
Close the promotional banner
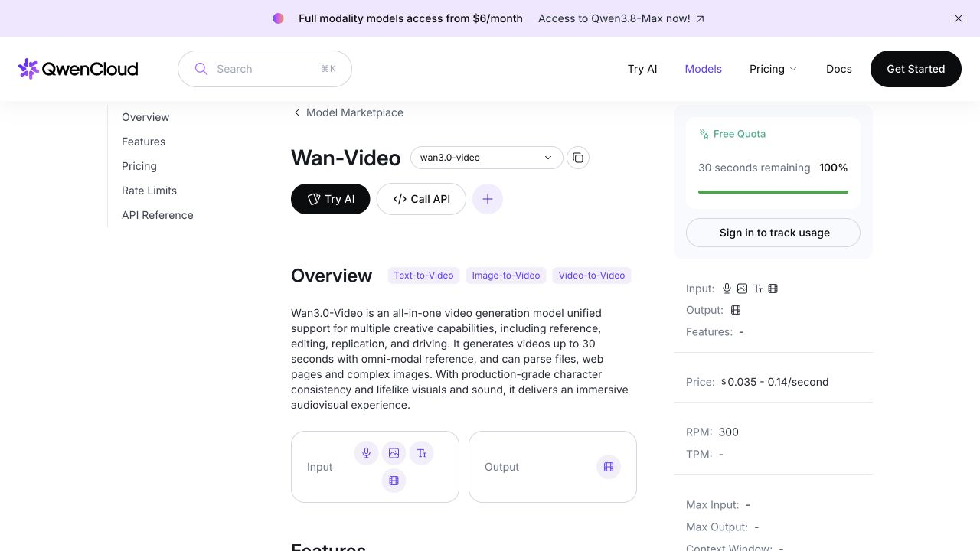(959, 18)
